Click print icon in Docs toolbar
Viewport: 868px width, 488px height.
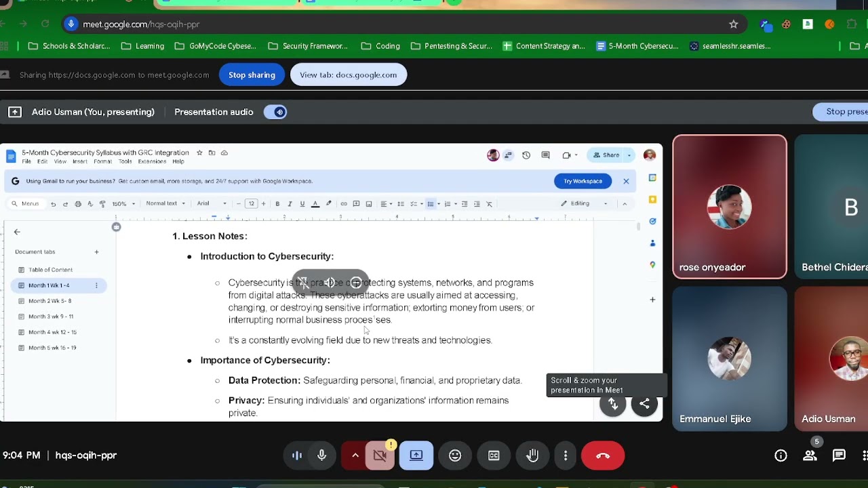[x=78, y=203]
